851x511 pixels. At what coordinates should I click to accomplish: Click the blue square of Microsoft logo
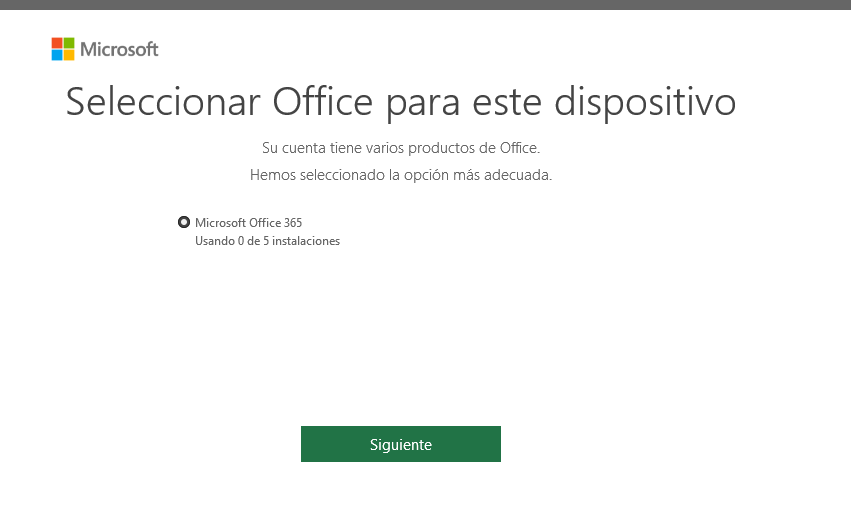click(57, 55)
